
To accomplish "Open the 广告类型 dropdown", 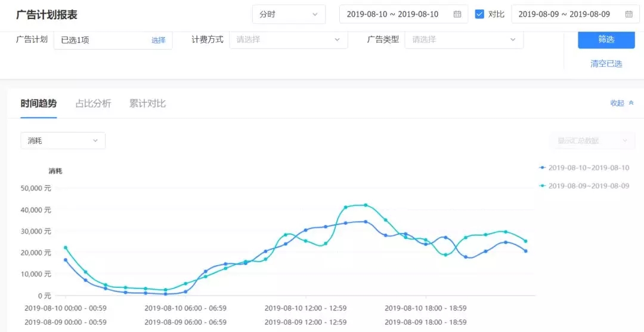I will pyautogui.click(x=464, y=40).
